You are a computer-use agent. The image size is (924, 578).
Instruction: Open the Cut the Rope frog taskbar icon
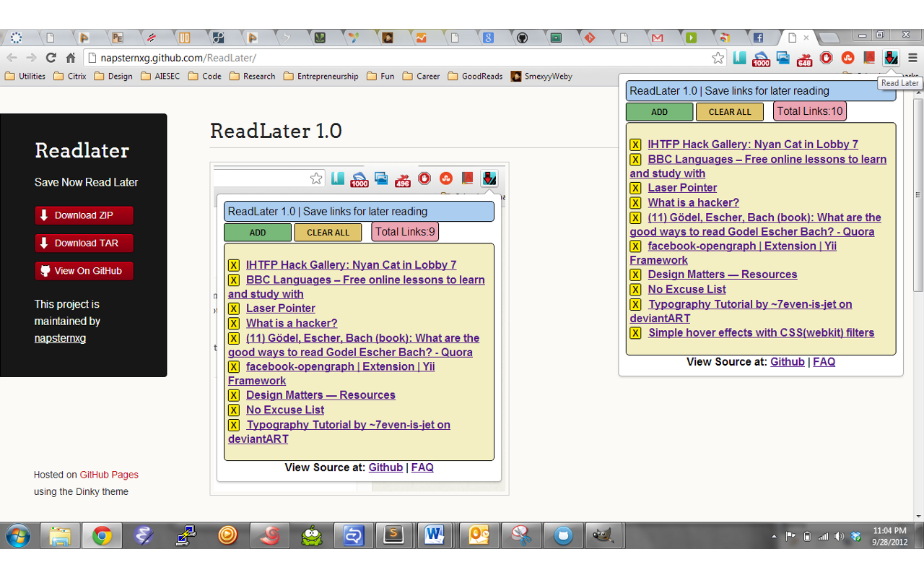tap(311, 536)
